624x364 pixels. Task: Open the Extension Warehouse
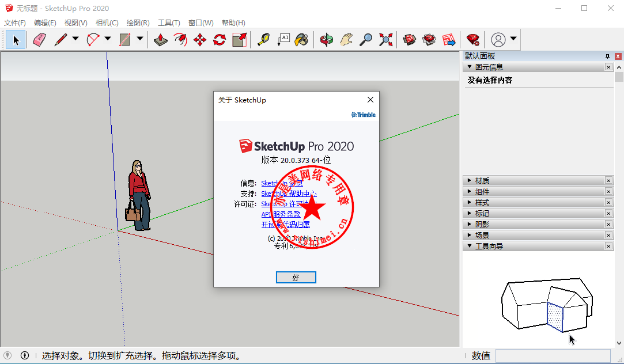[x=429, y=40]
